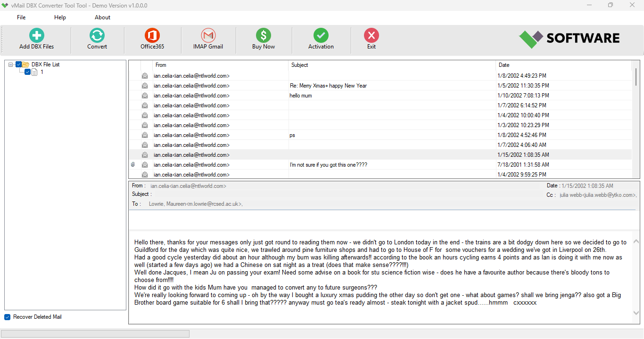Open the Activation checkmark icon
This screenshot has width=644, height=339.
(x=321, y=36)
